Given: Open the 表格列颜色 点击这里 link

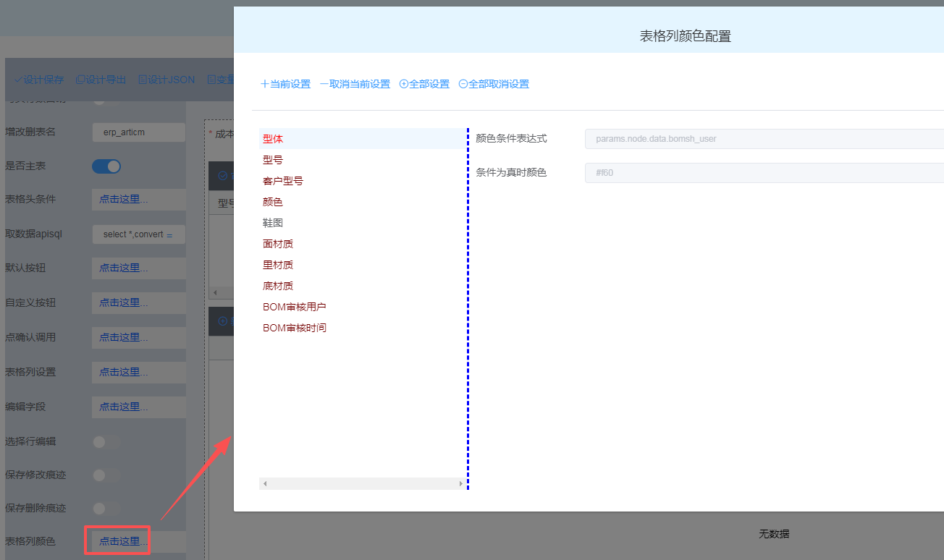Looking at the screenshot, I should [123, 541].
